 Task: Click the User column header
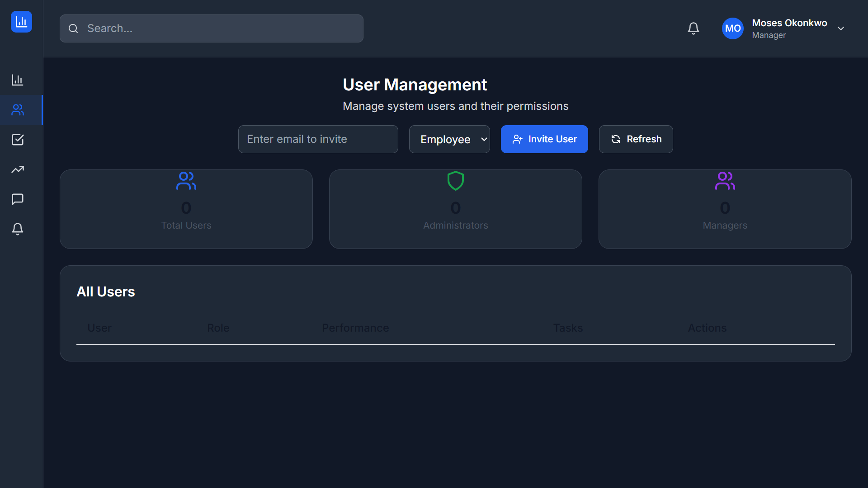(99, 328)
